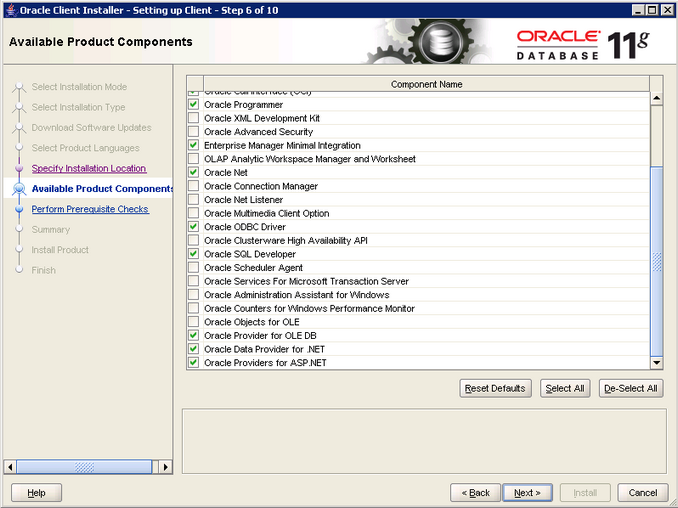Uncheck Oracle Providers for ASP.NET checkbox

(193, 362)
